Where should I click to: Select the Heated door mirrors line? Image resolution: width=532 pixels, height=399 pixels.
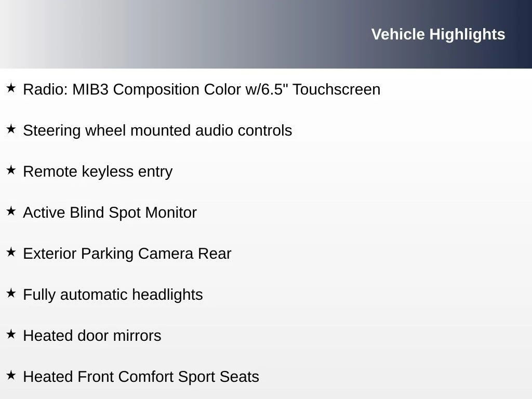[x=92, y=336]
